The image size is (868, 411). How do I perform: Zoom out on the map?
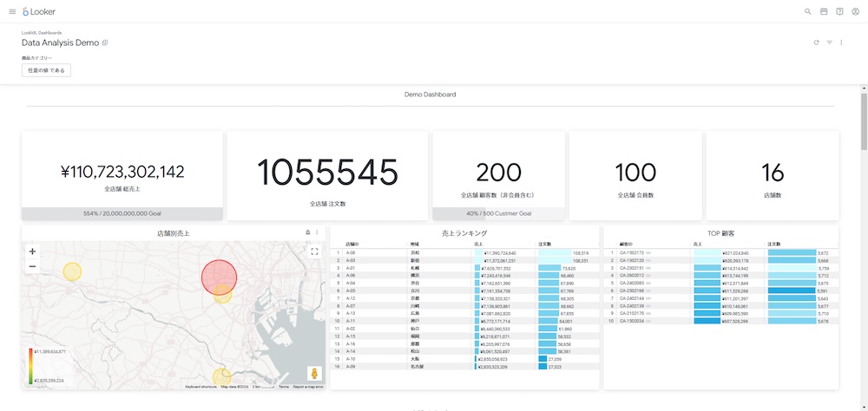click(x=32, y=266)
